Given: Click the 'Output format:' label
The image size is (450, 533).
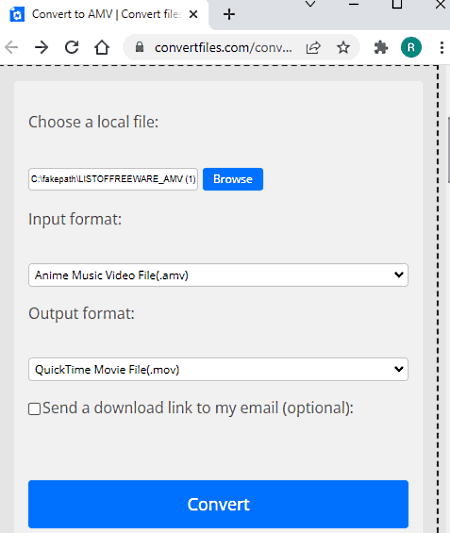Looking at the screenshot, I should click(81, 313).
